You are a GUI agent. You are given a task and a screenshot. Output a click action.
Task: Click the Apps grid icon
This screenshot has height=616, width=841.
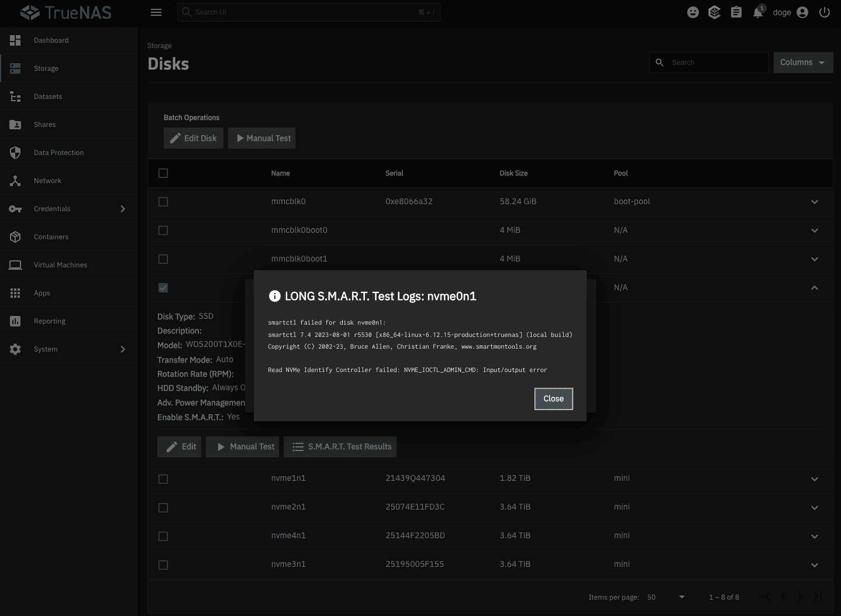[x=15, y=293]
